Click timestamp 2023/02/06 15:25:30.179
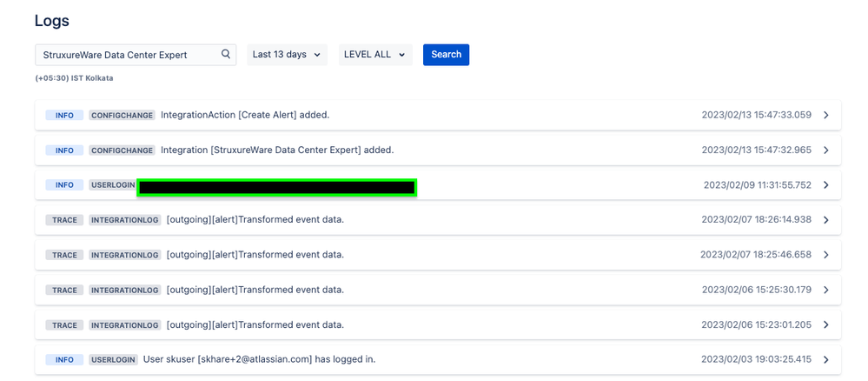This screenshot has width=868, height=381. click(x=757, y=290)
